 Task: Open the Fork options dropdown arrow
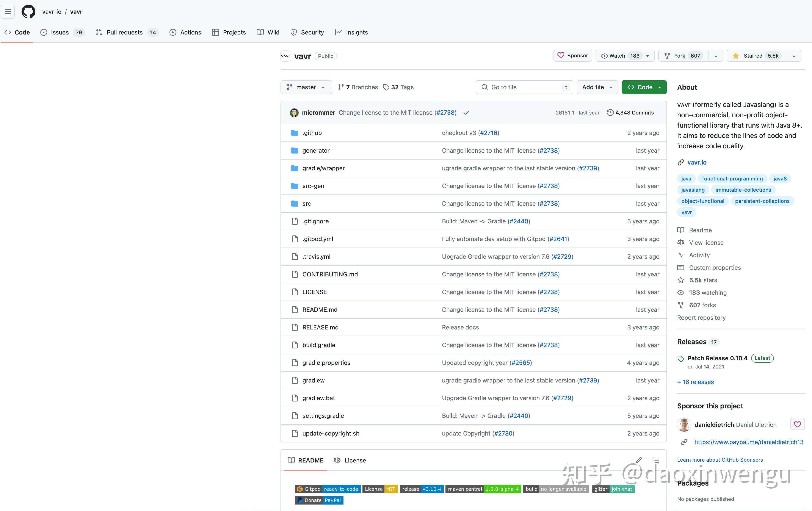coord(716,56)
